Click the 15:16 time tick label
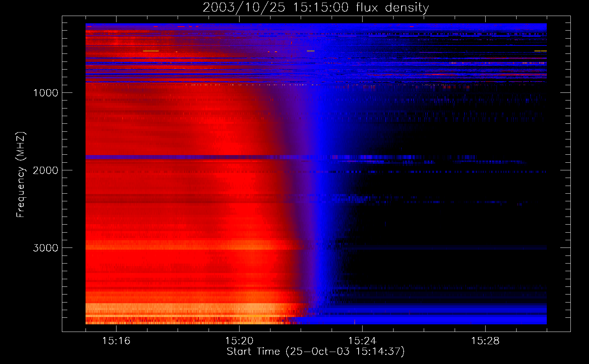 [116, 341]
